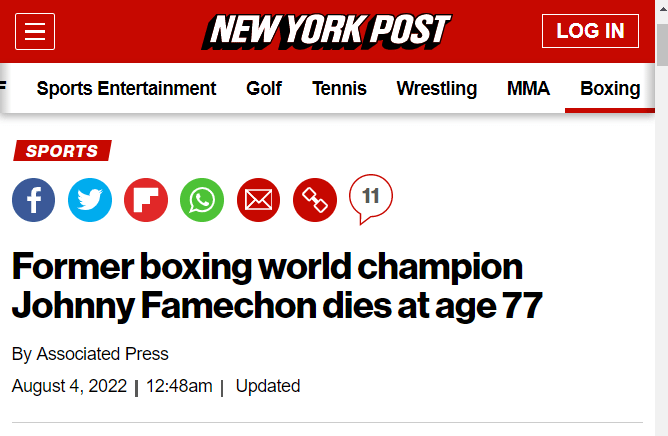The image size is (668, 436).
Task: Click the Associated Press byline
Action: (x=102, y=354)
